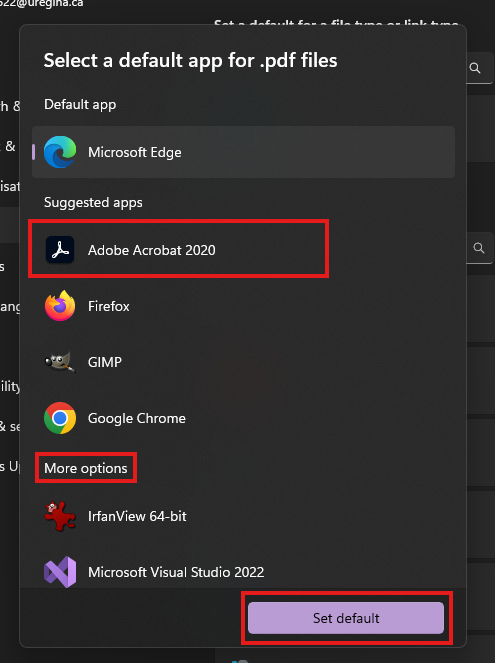The height and width of the screenshot is (663, 495).
Task: Select Google Chrome entry
Action: (243, 418)
